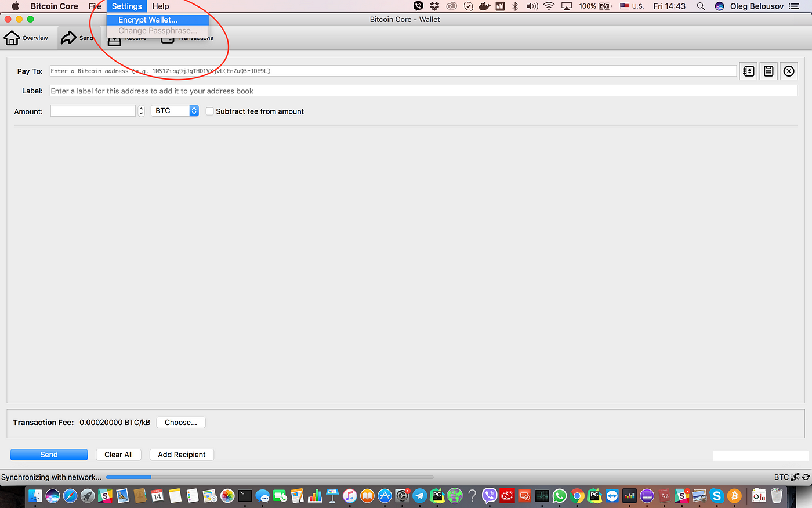This screenshot has width=812, height=508.
Task: Open the volume control in menu bar
Action: (532, 6)
